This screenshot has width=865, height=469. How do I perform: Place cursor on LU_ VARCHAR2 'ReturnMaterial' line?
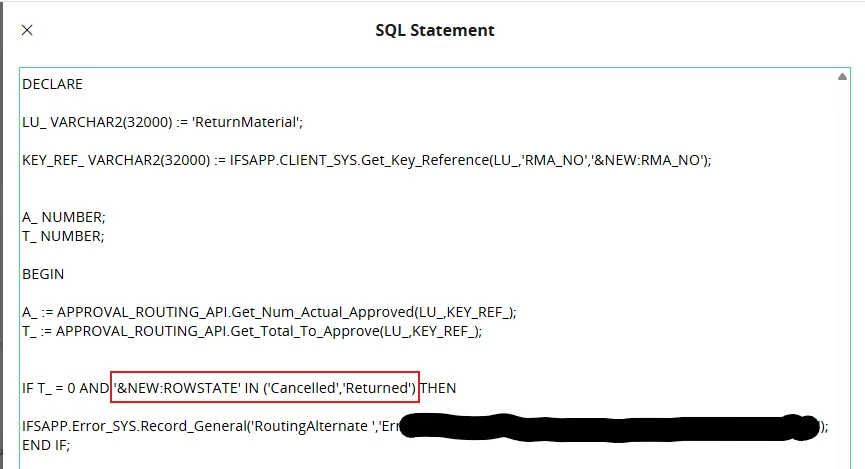(x=163, y=122)
